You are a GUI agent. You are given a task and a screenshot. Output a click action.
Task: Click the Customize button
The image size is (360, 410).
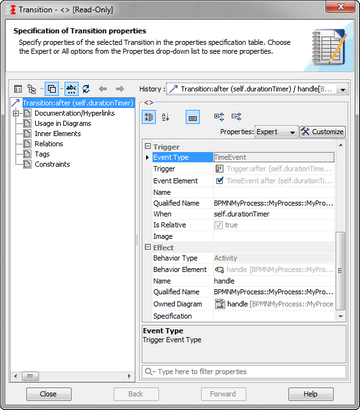pyautogui.click(x=322, y=132)
